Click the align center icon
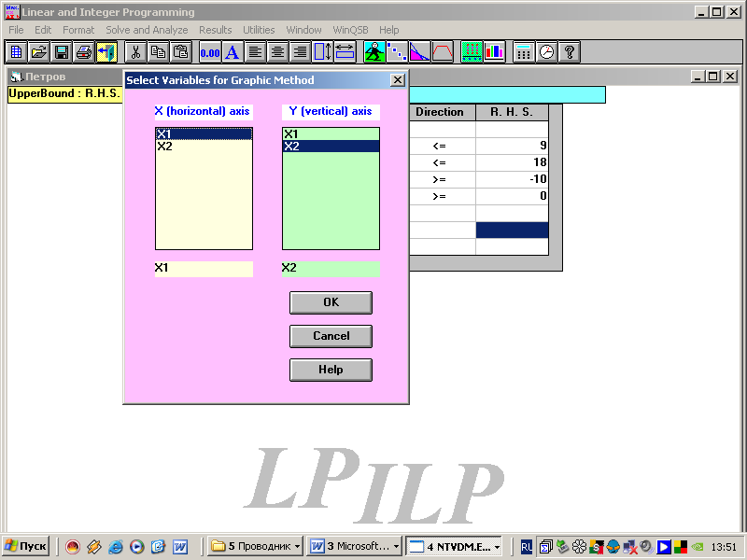 tap(277, 52)
